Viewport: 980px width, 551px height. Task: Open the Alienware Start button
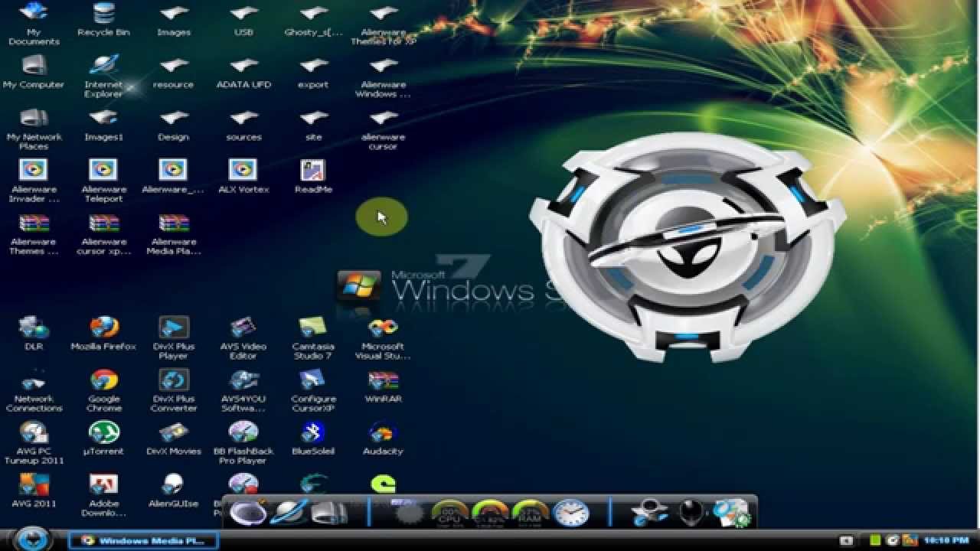coord(33,539)
